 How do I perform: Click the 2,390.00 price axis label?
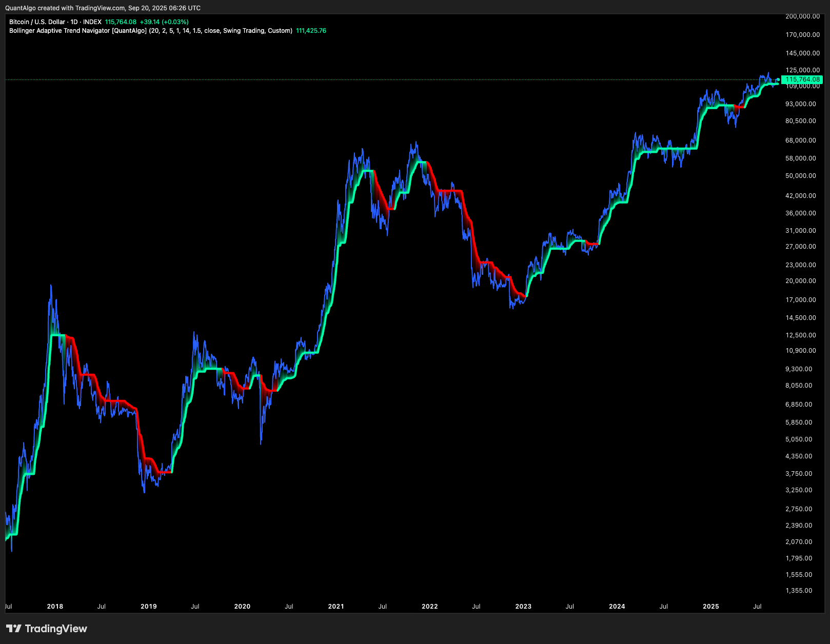(799, 526)
